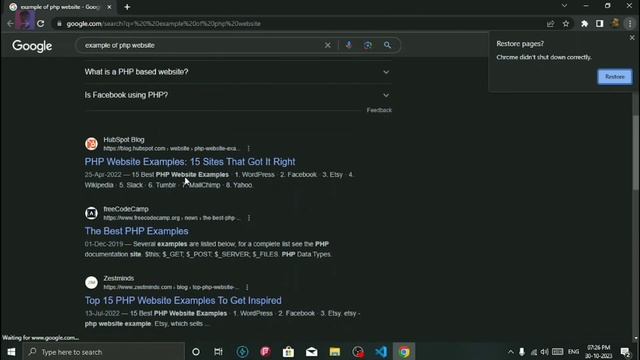The image size is (640, 360).
Task: Open File Explorer from the taskbar
Action: point(335,352)
